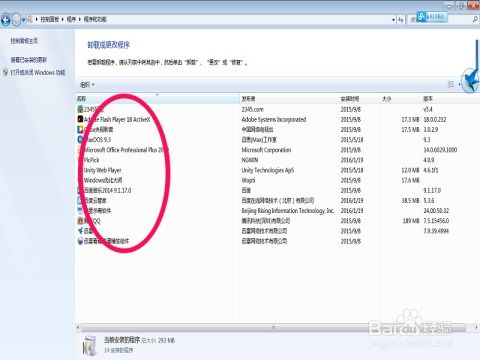Click the QQ program icon

point(80,221)
